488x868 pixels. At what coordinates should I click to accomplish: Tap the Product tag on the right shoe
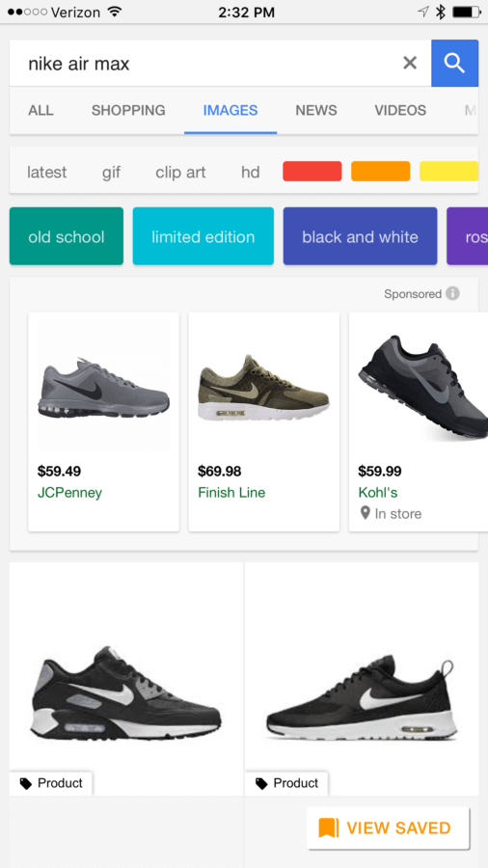coord(286,783)
